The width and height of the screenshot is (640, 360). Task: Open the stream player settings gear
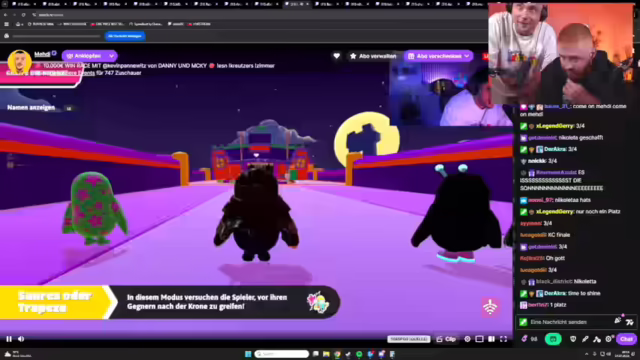[467, 339]
